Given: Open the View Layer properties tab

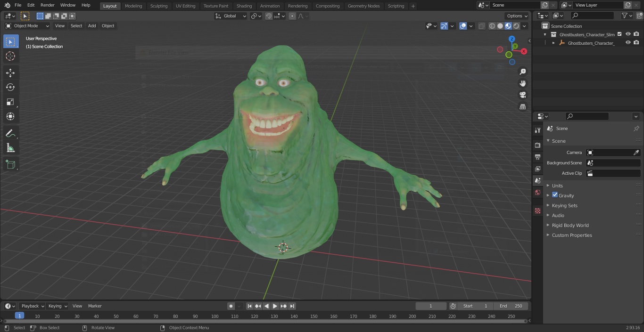Looking at the screenshot, I should pos(537,169).
